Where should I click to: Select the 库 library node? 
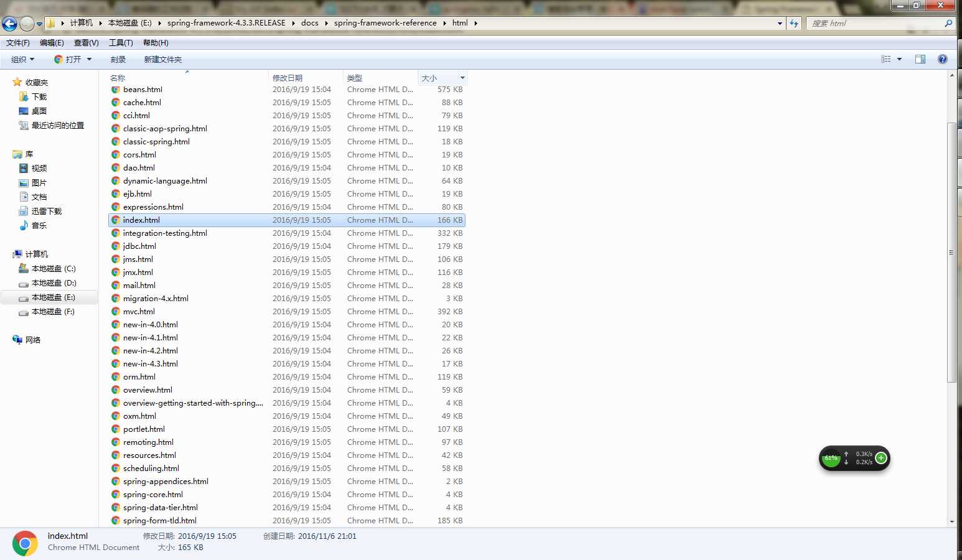point(23,154)
